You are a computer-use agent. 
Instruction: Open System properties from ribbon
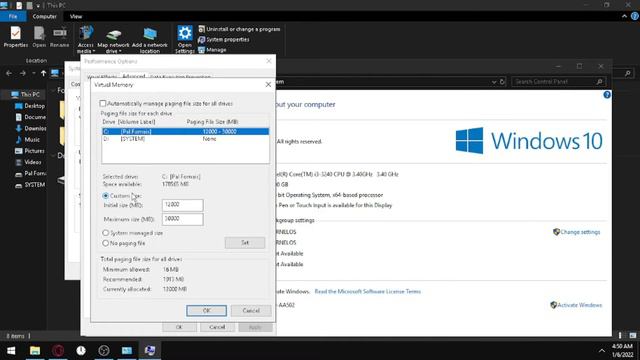coord(224,40)
